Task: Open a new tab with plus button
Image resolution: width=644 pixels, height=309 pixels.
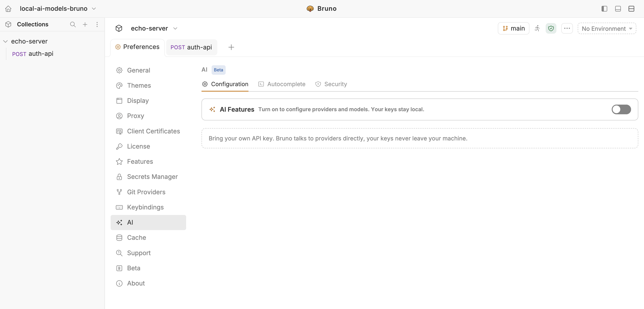Action: click(231, 47)
